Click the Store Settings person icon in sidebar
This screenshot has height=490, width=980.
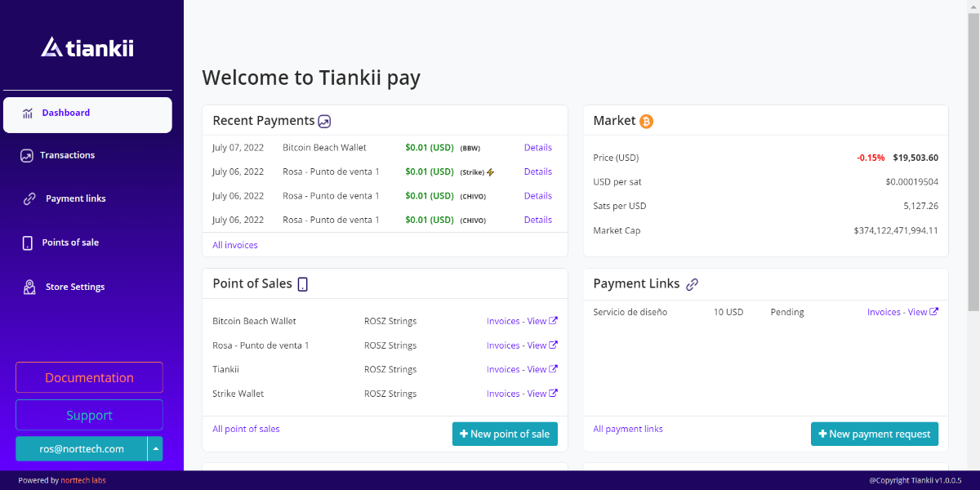point(28,286)
